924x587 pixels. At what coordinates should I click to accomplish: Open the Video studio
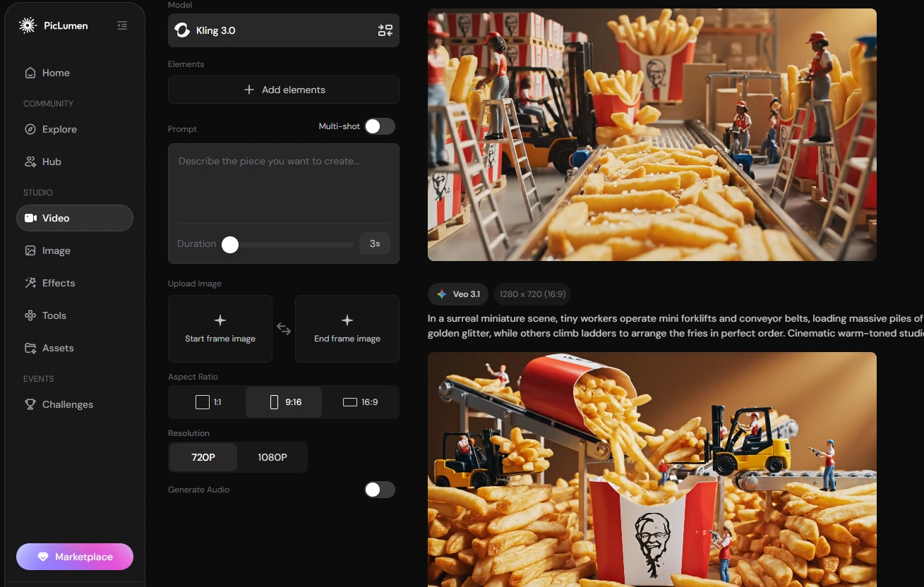click(x=75, y=218)
